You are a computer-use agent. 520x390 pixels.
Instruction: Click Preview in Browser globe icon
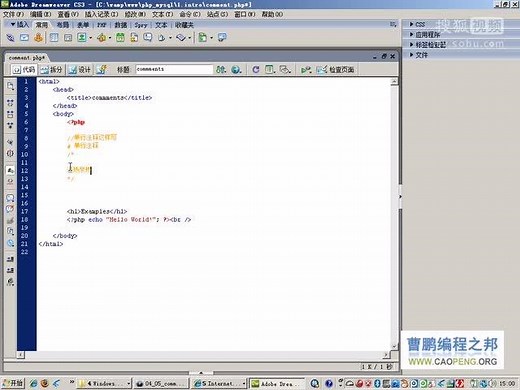coord(236,70)
